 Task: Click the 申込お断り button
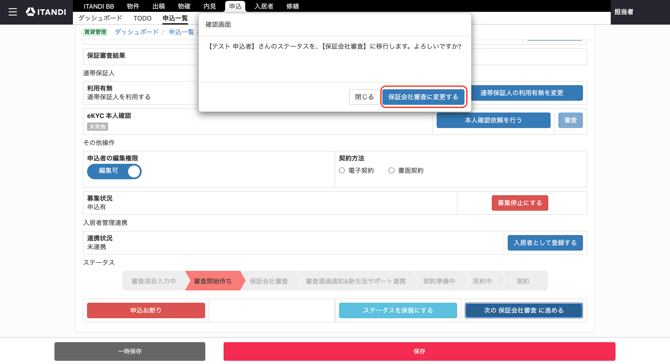(146, 310)
